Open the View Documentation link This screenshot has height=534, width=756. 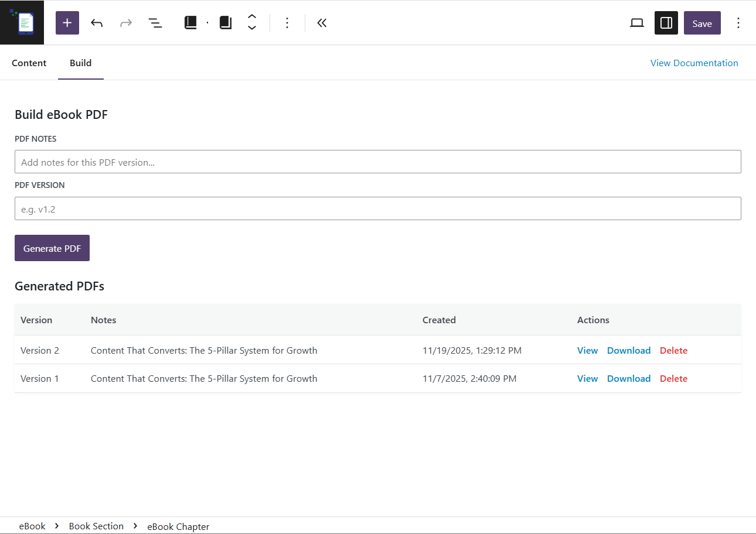point(694,63)
